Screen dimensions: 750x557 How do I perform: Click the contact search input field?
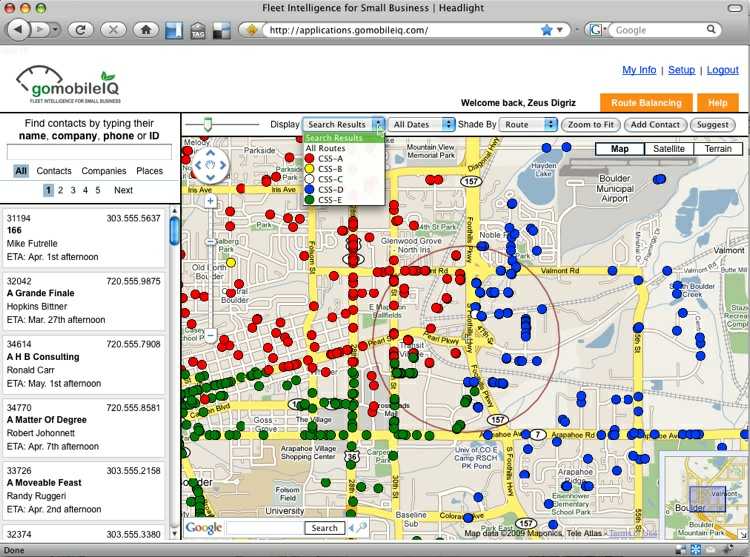(89, 152)
